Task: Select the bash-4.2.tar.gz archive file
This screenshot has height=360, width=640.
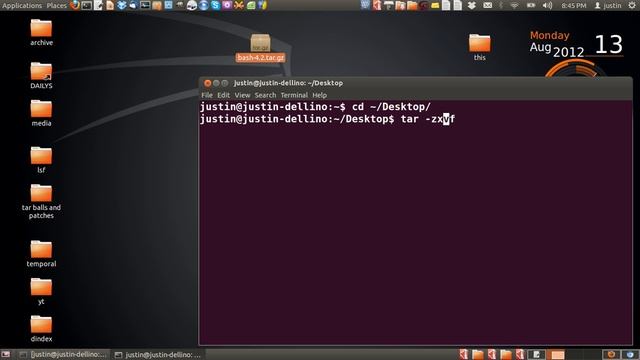Action: (x=260, y=48)
